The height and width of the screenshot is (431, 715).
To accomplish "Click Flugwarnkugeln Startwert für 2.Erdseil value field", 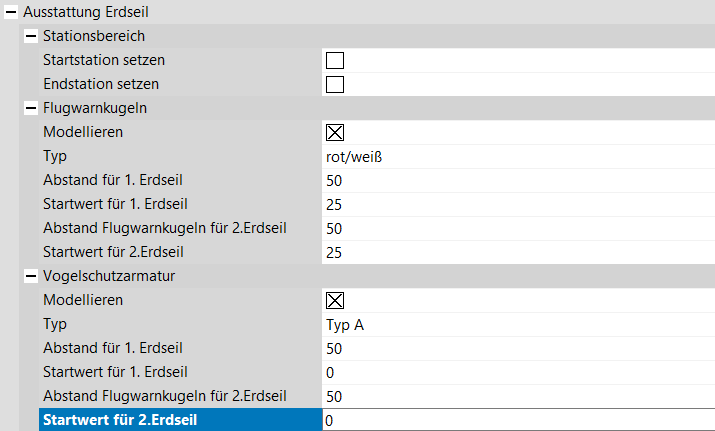I will tap(516, 252).
